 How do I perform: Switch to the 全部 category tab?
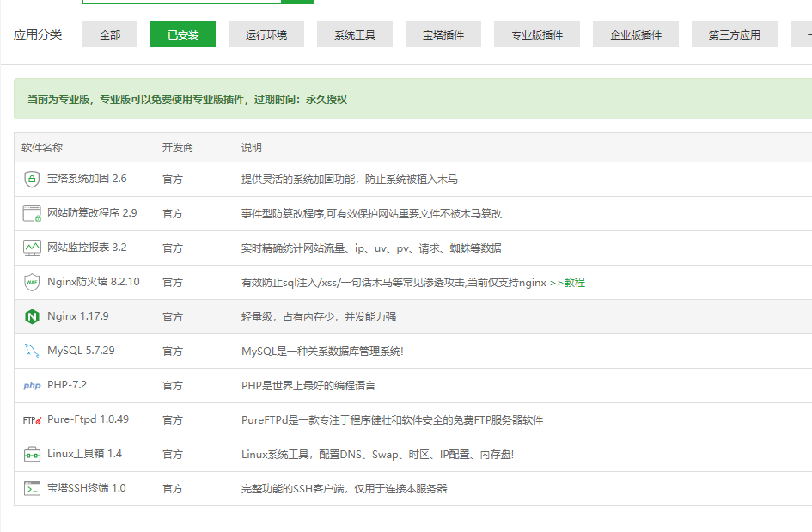[110, 34]
